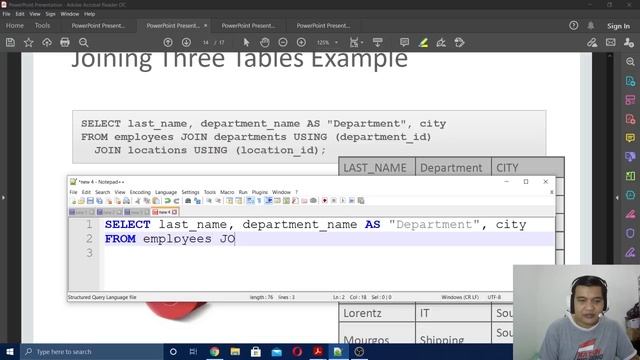Toggle synchronized horizontal scrolling
Viewport: 640px width, 360px height.
tap(238, 200)
